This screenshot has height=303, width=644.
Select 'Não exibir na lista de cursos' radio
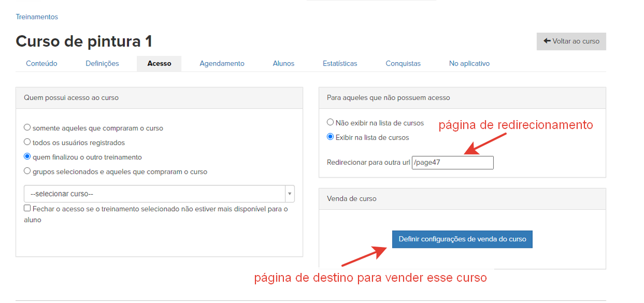click(331, 122)
